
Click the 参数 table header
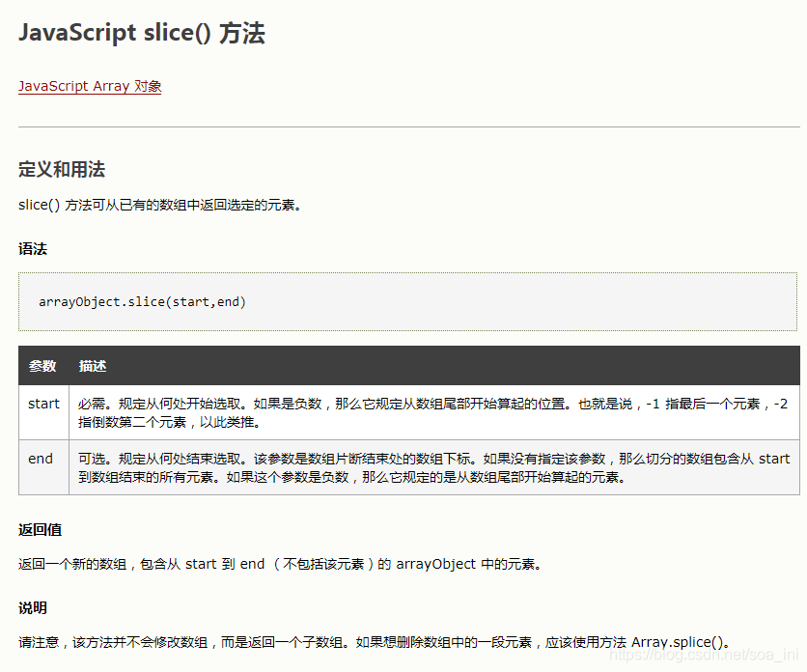[42, 366]
